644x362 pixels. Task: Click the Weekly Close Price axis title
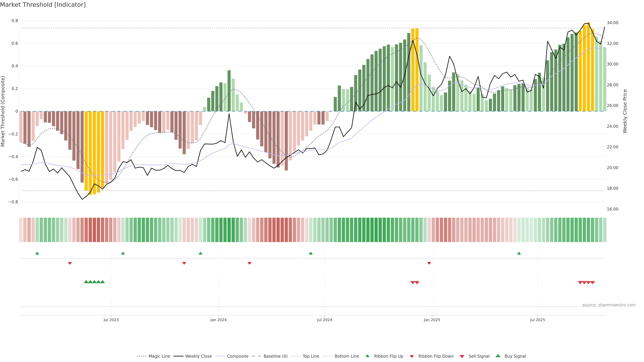[625, 111]
